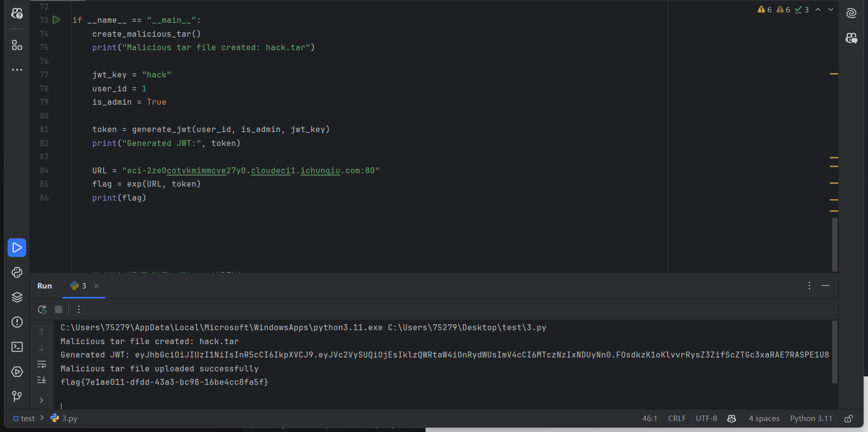Click the 3.py file breadcrumb
Viewport: 868px width, 432px height.
[x=64, y=419]
